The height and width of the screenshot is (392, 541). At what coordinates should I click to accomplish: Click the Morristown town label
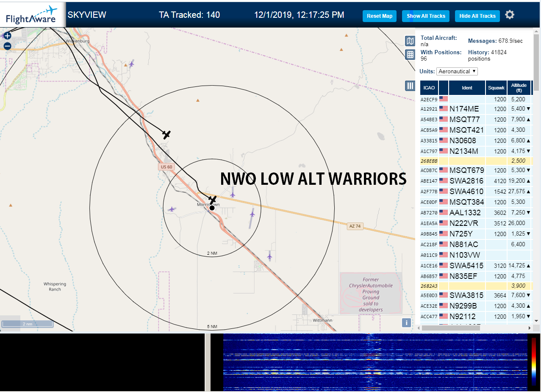click(208, 205)
